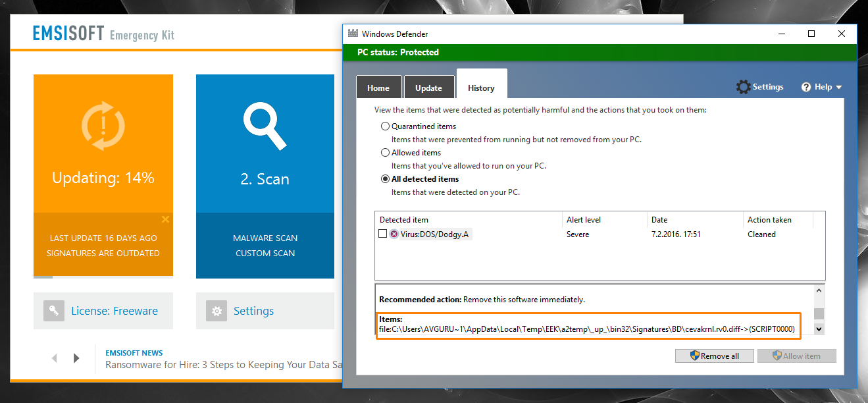Open Windows Defender Settings gear

pyautogui.click(x=743, y=87)
